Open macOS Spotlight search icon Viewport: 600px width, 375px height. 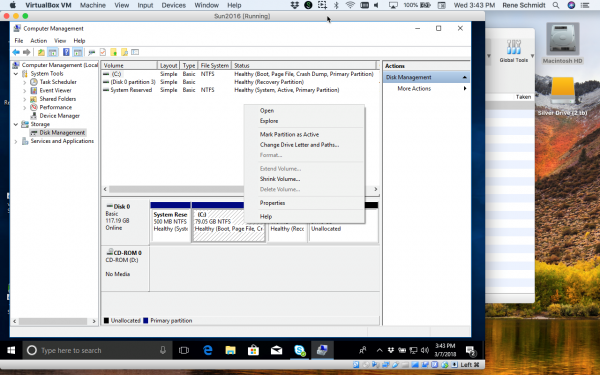pyautogui.click(x=556, y=5)
